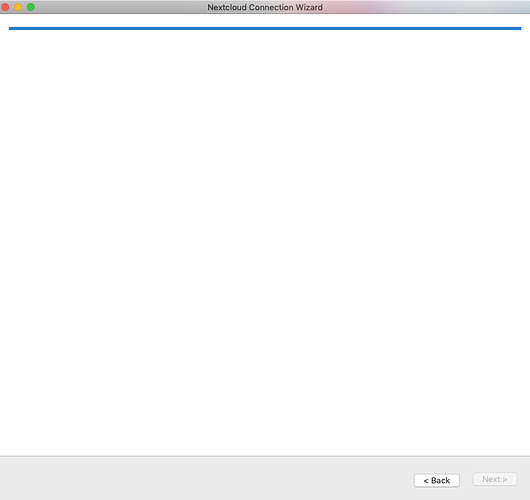530x500 pixels.
Task: Maximize the wizard with the green button
Action: [31, 7]
